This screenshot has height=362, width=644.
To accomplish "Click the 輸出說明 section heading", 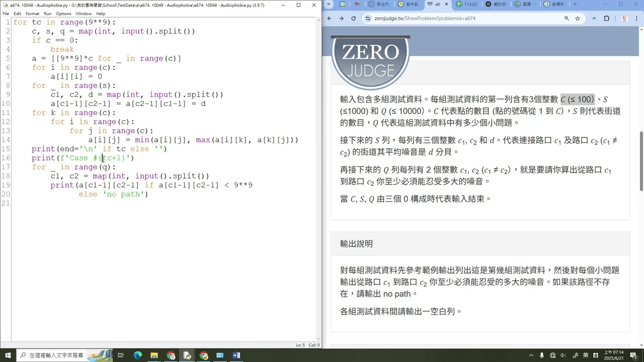I will click(x=356, y=244).
